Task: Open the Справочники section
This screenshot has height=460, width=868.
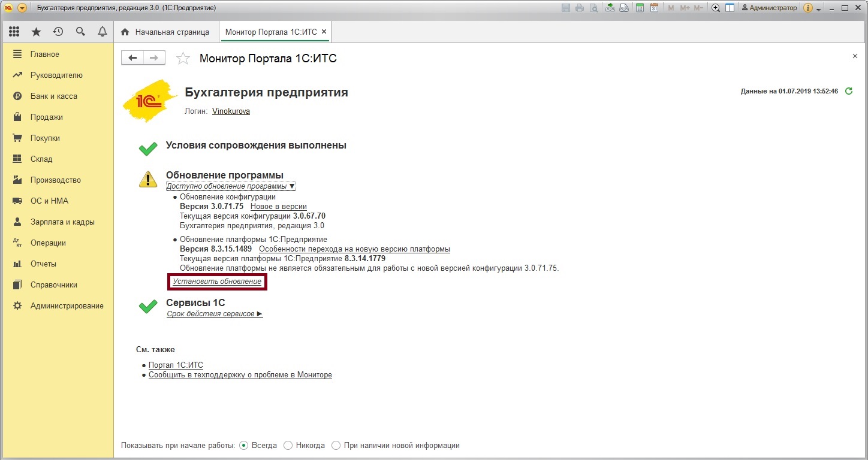Action: [57, 285]
